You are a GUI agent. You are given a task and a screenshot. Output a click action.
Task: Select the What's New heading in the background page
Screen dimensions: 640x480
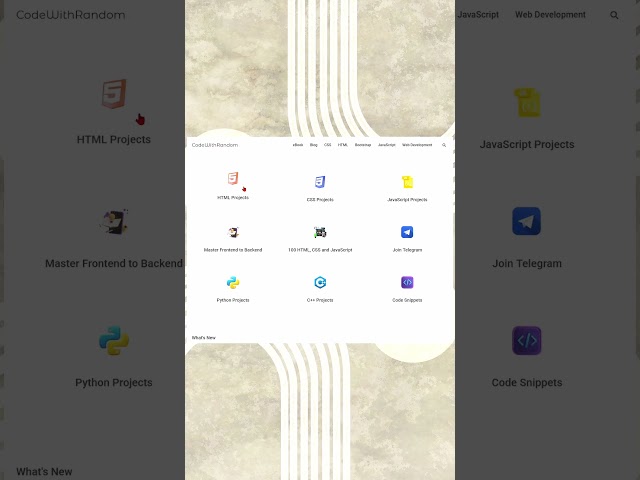tap(44, 472)
